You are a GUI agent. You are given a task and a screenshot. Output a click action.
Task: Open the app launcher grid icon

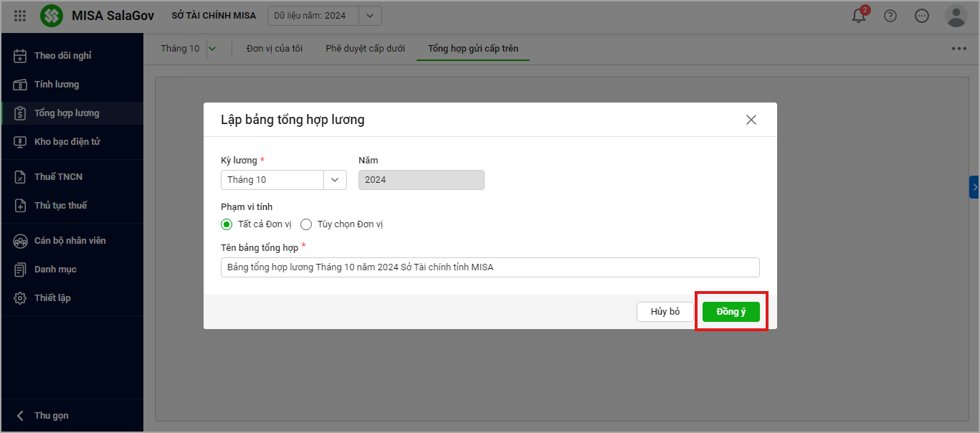coord(20,16)
